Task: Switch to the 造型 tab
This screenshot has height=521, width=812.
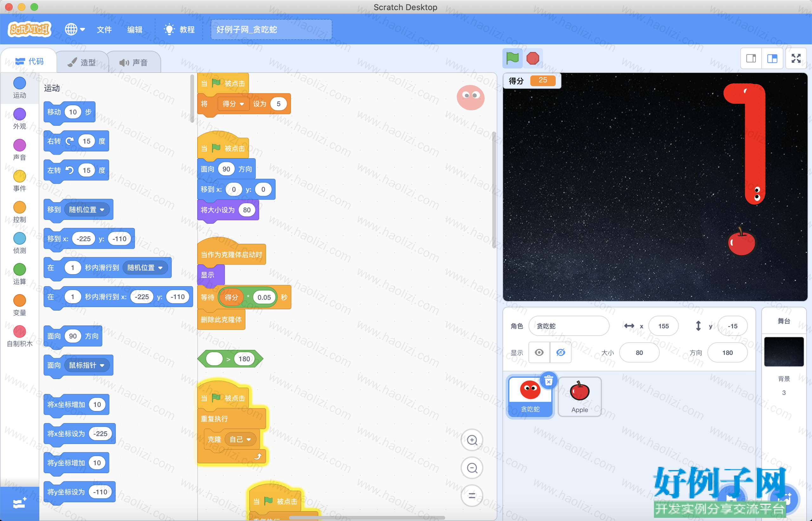Action: [x=82, y=62]
